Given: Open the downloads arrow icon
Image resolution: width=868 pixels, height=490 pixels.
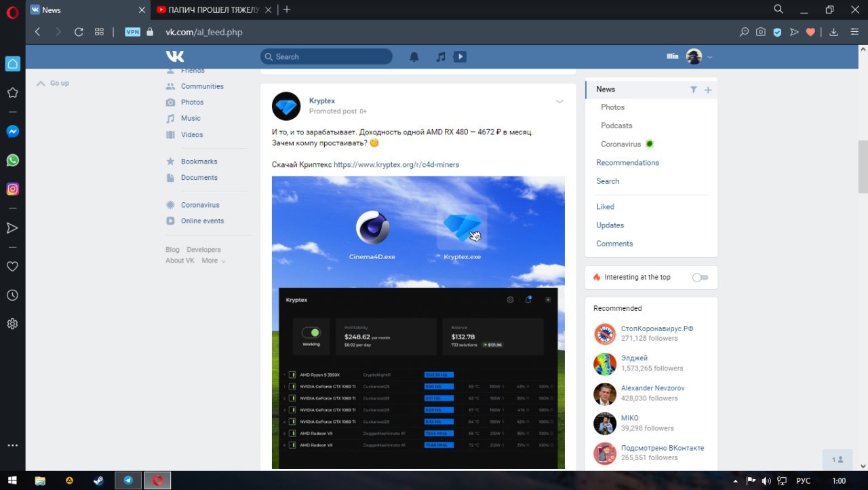Looking at the screenshot, I should (834, 32).
